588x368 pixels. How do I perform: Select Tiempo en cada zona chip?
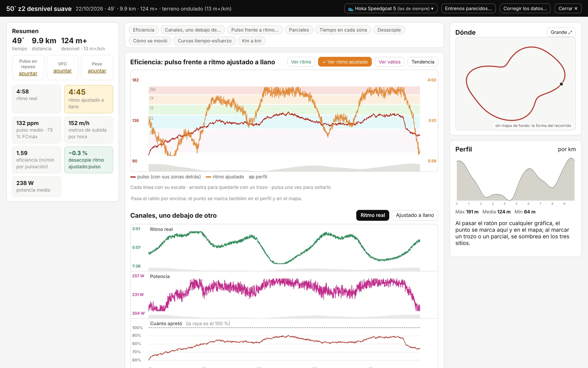[x=343, y=30]
